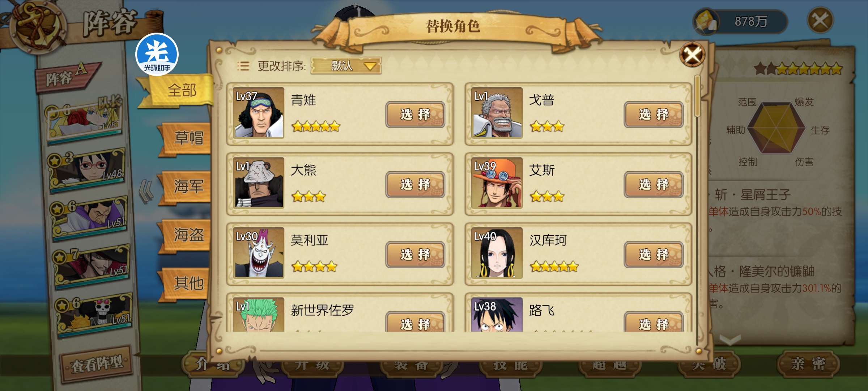Click the gold currency icon showing 878万
The image size is (868, 391).
pyautogui.click(x=706, y=21)
